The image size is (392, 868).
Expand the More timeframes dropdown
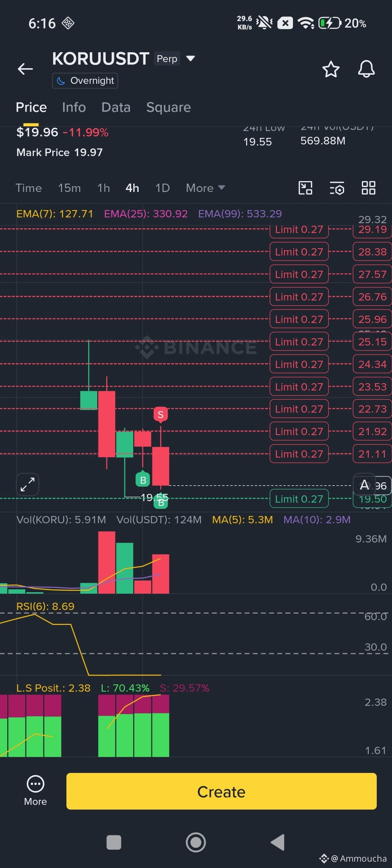pyautogui.click(x=205, y=188)
